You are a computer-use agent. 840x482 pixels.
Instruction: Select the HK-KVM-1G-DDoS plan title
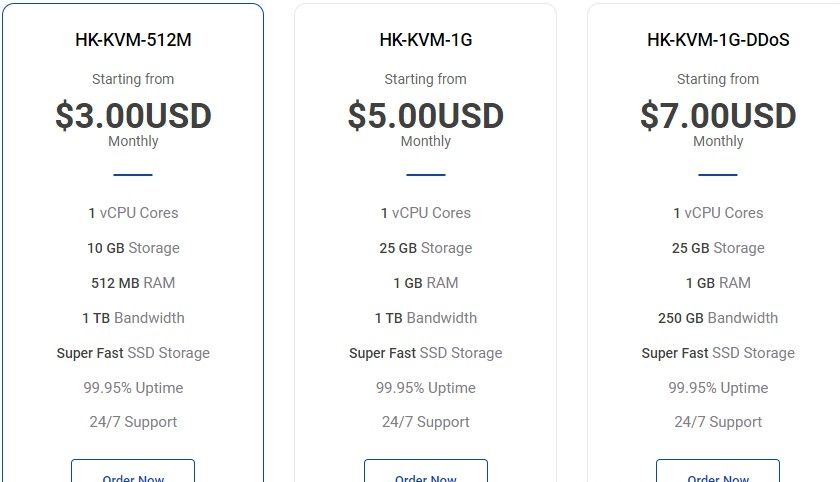point(718,40)
